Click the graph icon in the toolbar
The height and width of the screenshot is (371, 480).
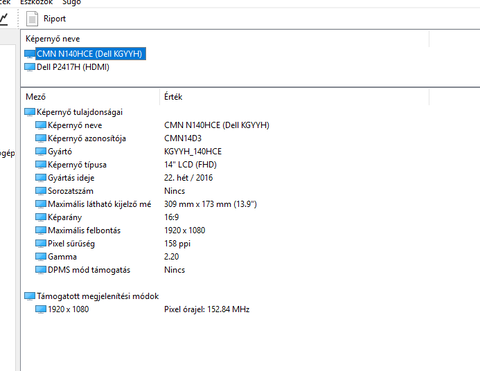[x=4, y=19]
